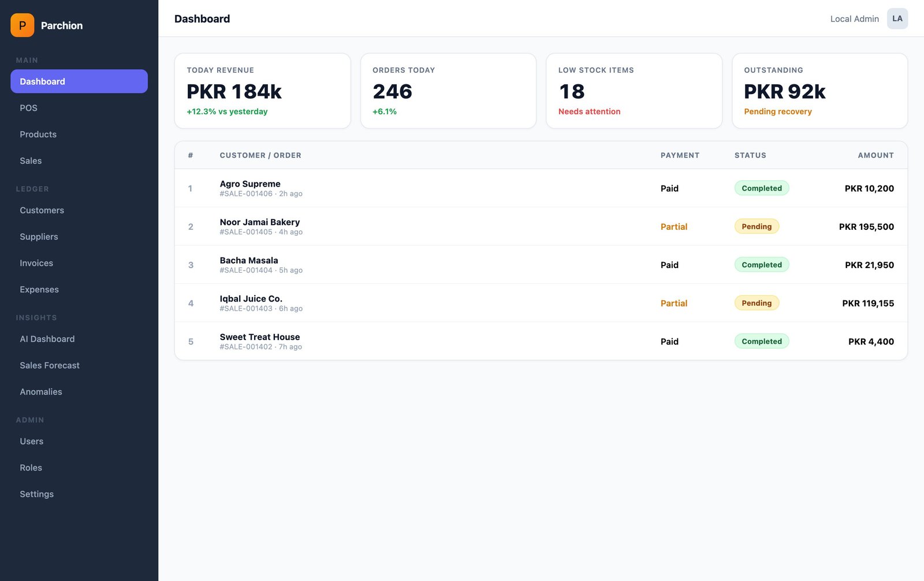Open the POS screen from sidebar

point(28,108)
